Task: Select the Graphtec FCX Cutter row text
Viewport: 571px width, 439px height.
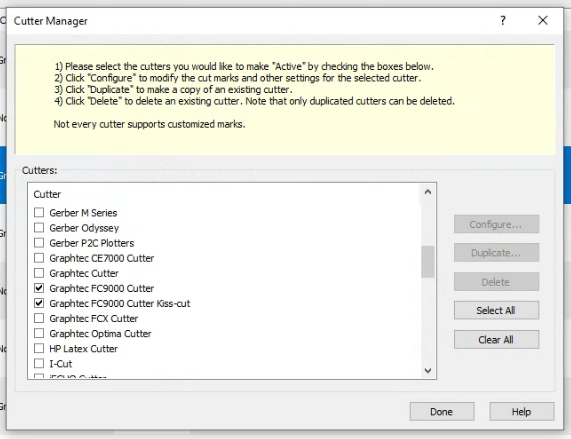Action: 94,319
